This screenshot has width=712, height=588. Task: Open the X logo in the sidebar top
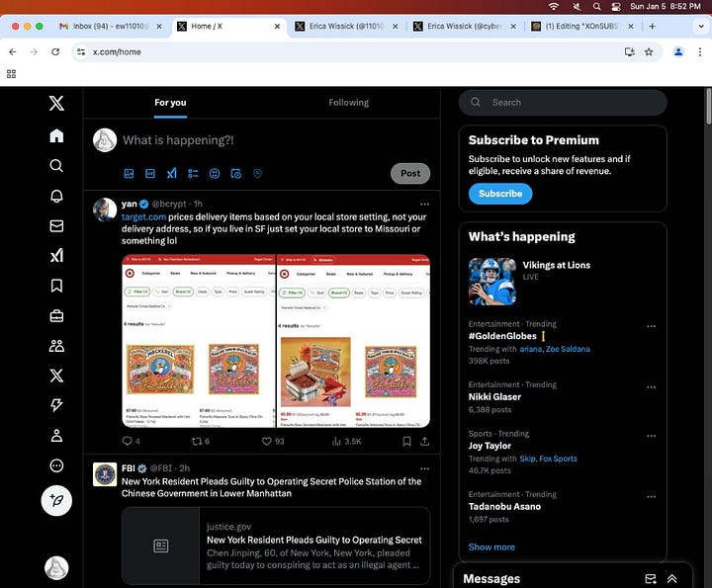point(56,103)
